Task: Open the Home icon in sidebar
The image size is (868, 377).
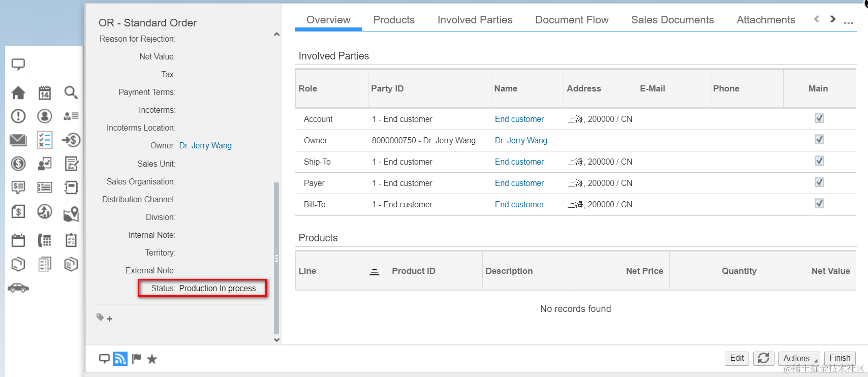Action: tap(18, 92)
